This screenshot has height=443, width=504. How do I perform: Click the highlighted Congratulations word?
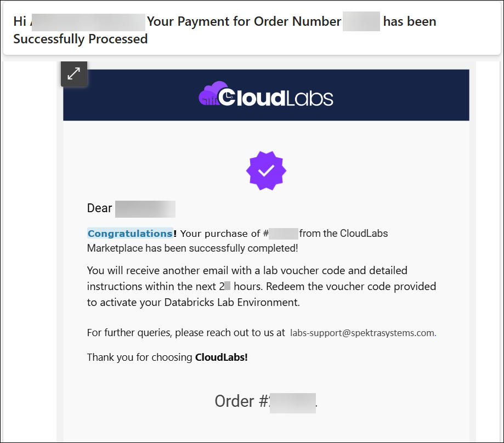coord(130,234)
